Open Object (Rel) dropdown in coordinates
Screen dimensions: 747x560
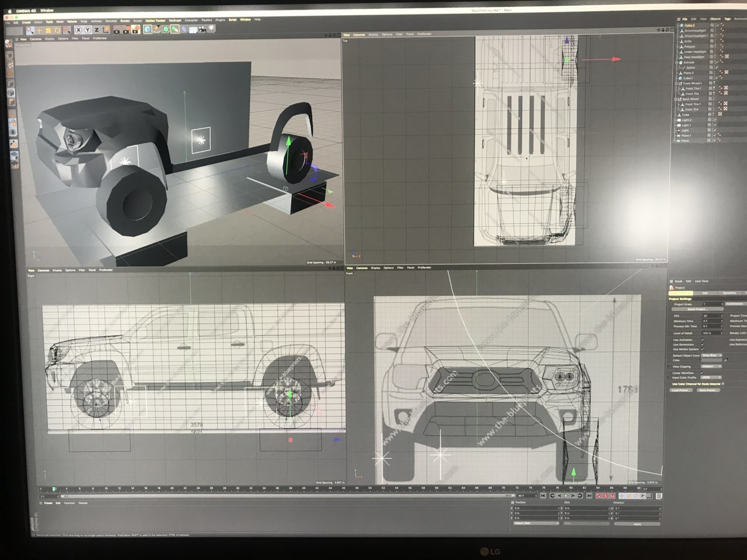[x=536, y=523]
